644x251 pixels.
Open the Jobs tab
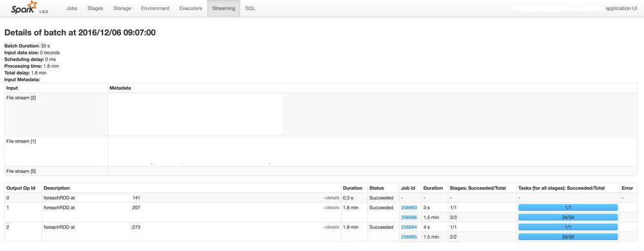(72, 8)
